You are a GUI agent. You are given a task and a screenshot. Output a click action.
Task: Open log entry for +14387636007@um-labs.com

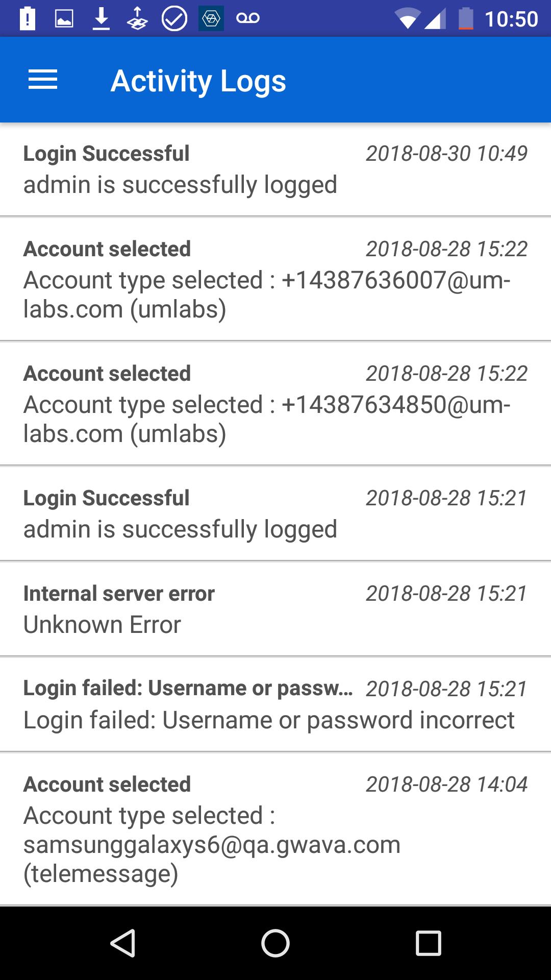coord(275,279)
